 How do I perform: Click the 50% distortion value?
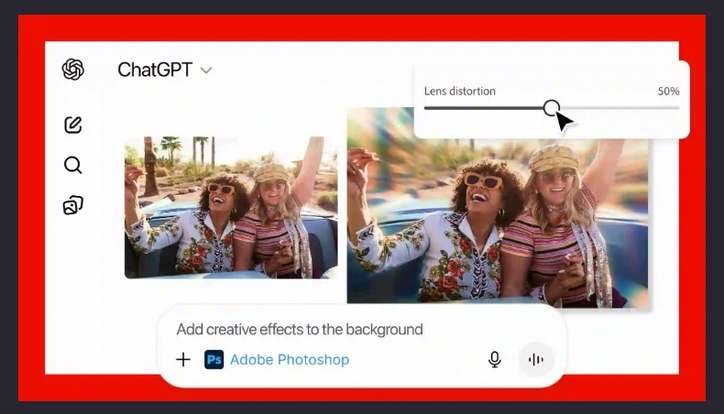click(668, 91)
